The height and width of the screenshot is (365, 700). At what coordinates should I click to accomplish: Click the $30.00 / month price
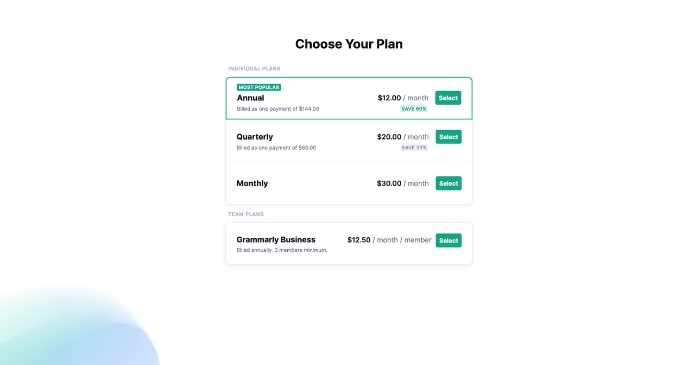coord(403,183)
